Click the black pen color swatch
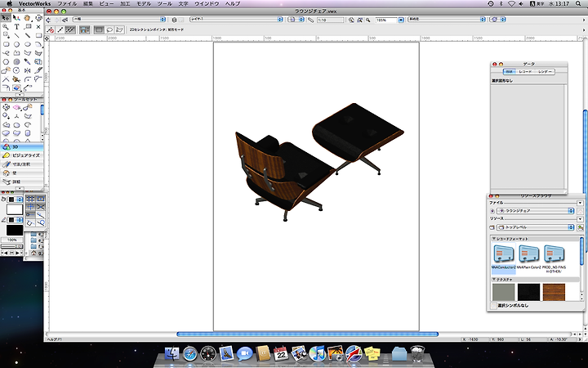Image resolution: width=588 pixels, height=368 pixels. 15,230
